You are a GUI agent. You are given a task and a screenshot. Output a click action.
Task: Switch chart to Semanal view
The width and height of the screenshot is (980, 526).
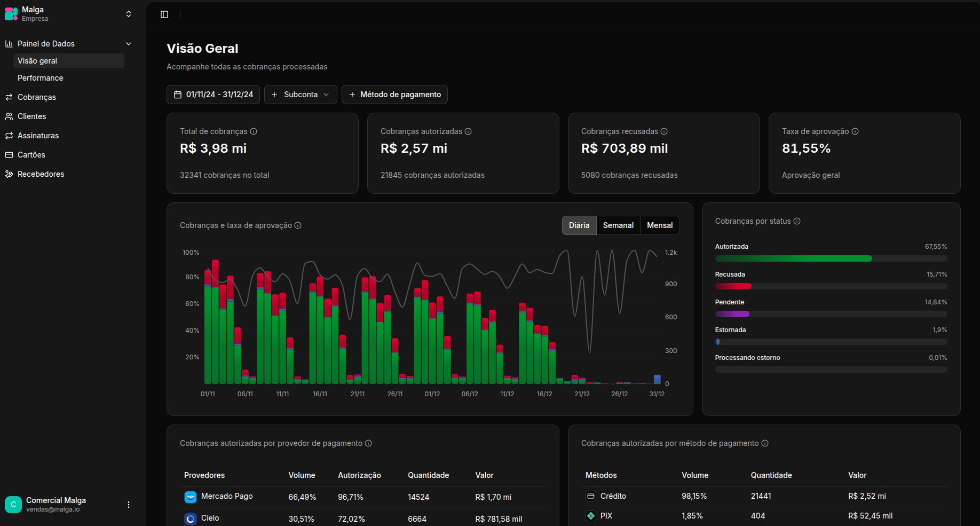coord(618,225)
